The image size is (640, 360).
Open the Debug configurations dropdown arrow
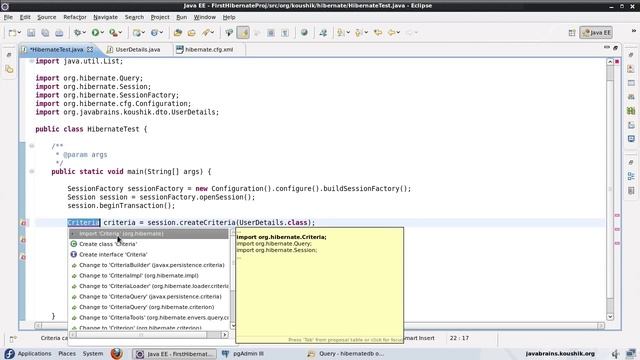coord(84,33)
